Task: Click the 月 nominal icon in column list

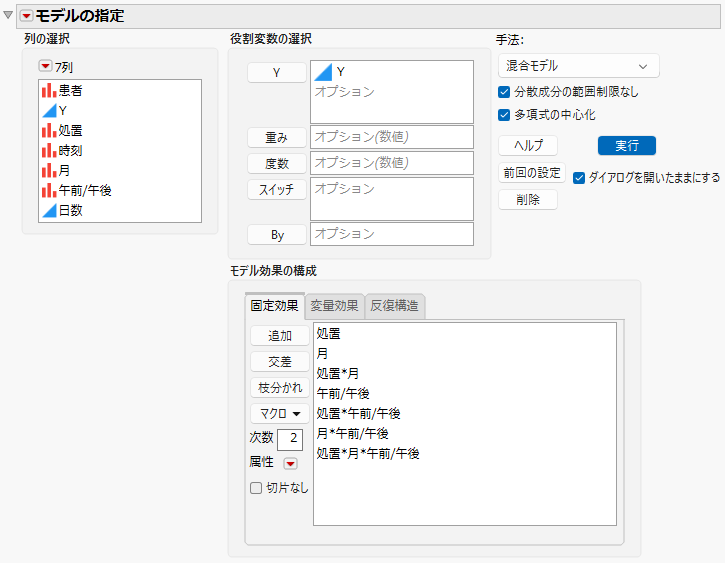Action: pyautogui.click(x=49, y=171)
